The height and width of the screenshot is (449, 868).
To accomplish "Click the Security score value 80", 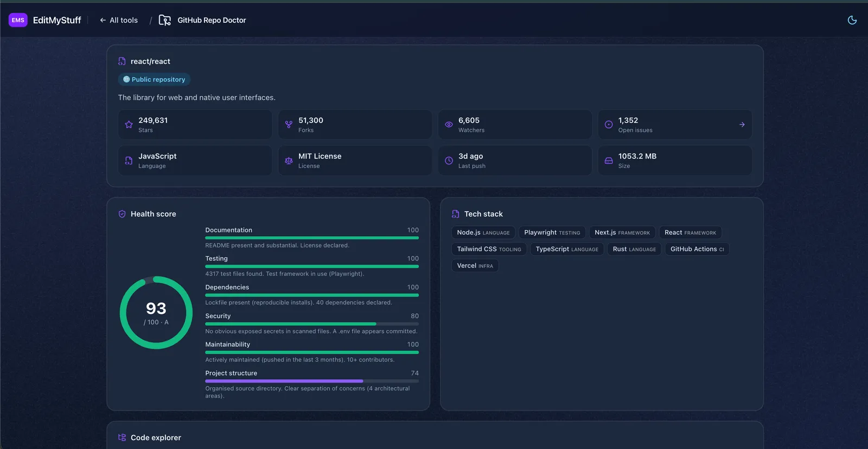I will [415, 316].
